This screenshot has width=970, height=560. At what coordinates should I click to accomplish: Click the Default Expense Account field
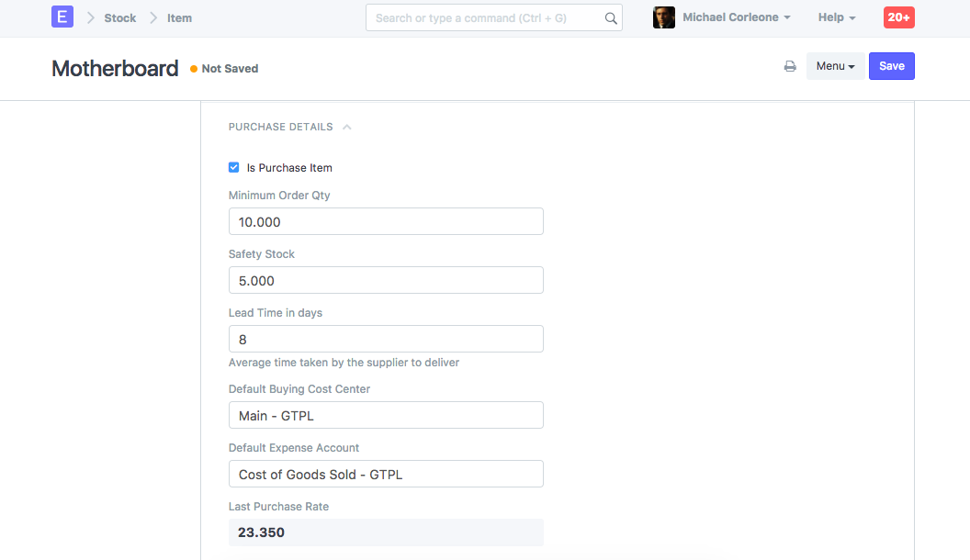[x=386, y=474]
